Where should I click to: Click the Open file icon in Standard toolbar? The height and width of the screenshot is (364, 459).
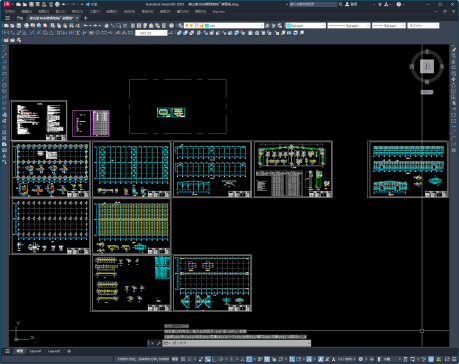[x=12, y=25]
